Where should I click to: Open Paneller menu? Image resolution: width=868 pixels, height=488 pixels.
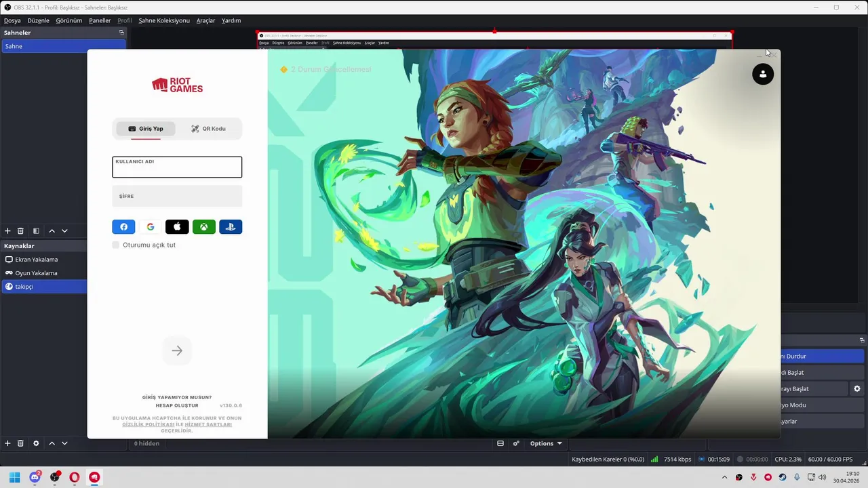(100, 20)
